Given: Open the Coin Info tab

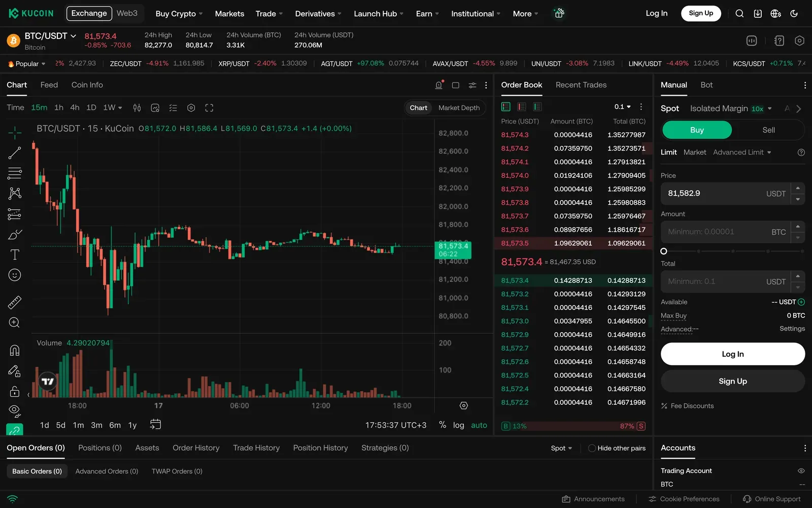Looking at the screenshot, I should (87, 85).
